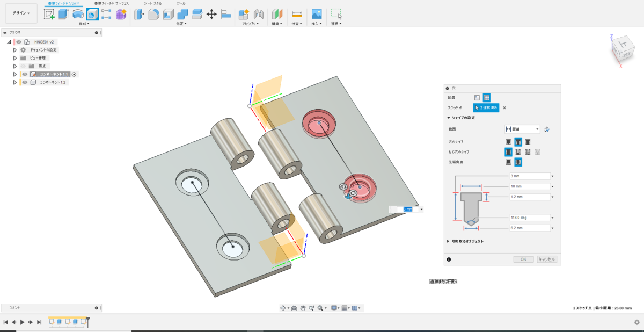Viewport: 644px width, 332px height.
Task: Toggle visibility of HINGE01 v2
Action: [x=19, y=42]
